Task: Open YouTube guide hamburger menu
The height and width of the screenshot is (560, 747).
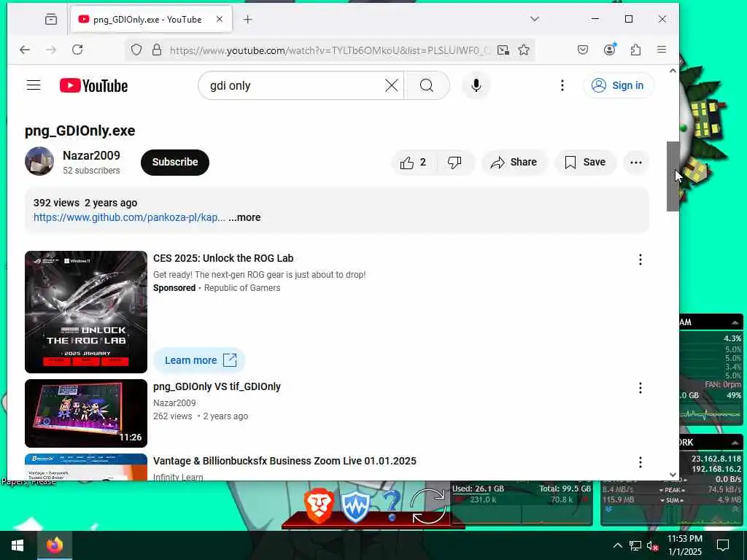Action: (x=34, y=85)
